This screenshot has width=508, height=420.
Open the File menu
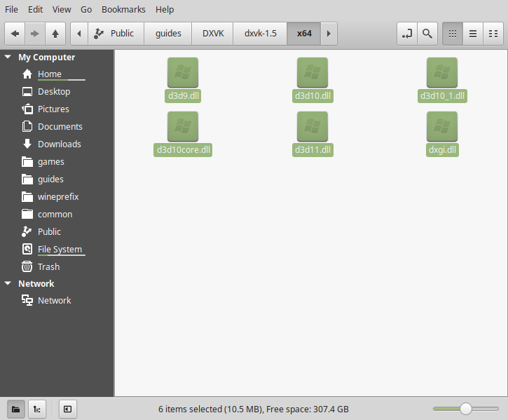[11, 9]
